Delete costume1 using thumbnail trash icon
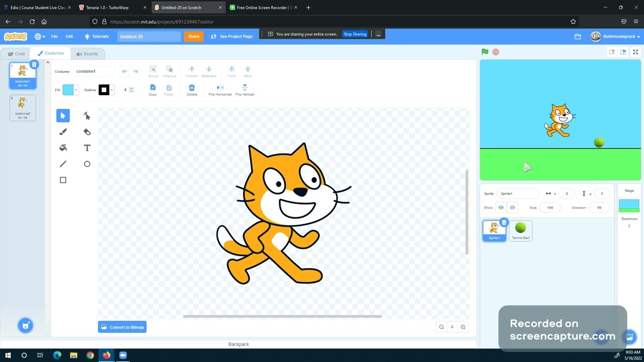This screenshot has height=362, width=644. pyautogui.click(x=34, y=64)
